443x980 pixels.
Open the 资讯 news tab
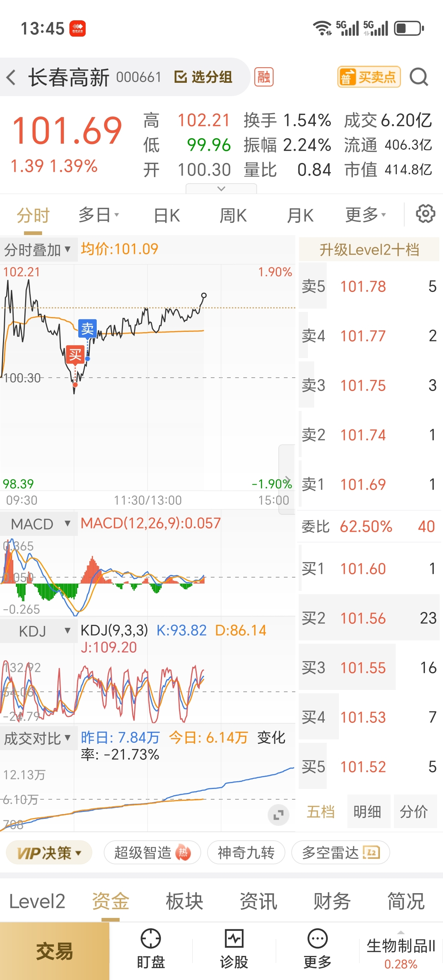click(258, 901)
